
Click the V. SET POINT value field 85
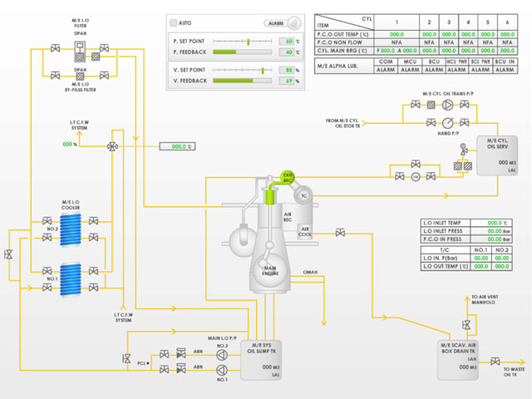[286, 70]
